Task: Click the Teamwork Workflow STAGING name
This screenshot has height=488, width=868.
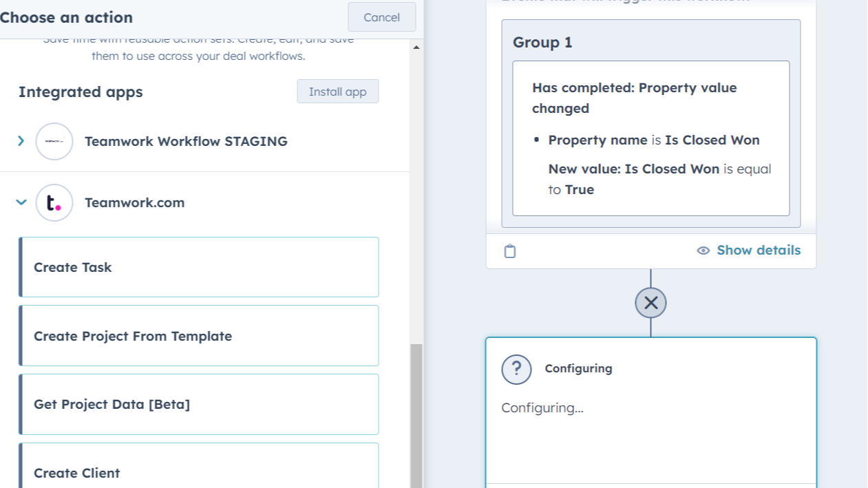Action: point(186,141)
